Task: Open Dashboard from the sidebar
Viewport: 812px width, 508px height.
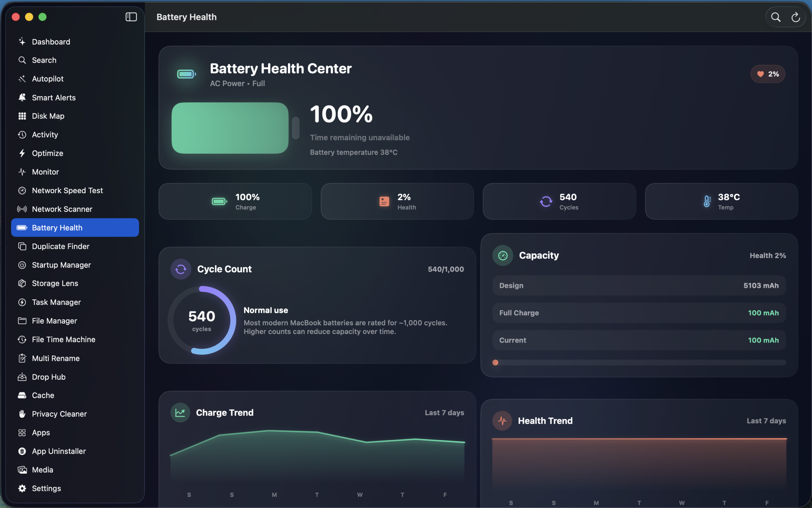Action: coord(75,42)
